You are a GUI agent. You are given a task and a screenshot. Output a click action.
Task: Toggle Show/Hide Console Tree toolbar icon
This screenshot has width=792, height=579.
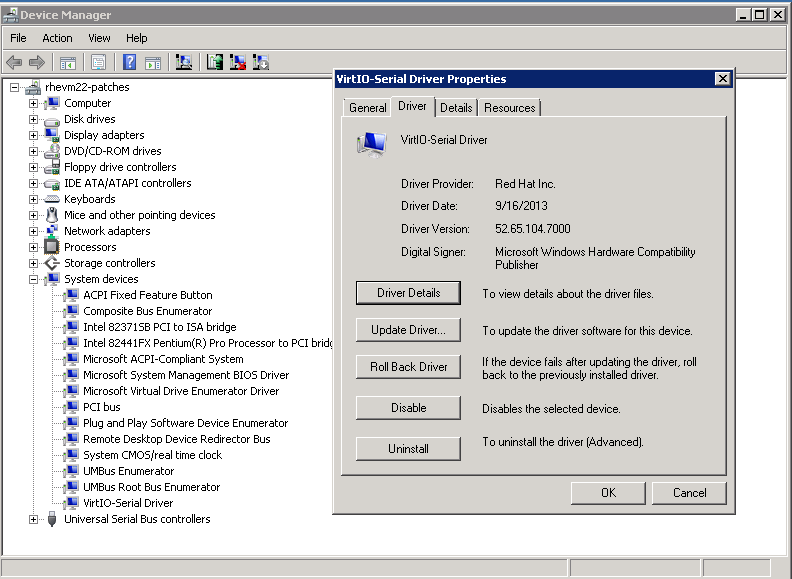(x=68, y=63)
